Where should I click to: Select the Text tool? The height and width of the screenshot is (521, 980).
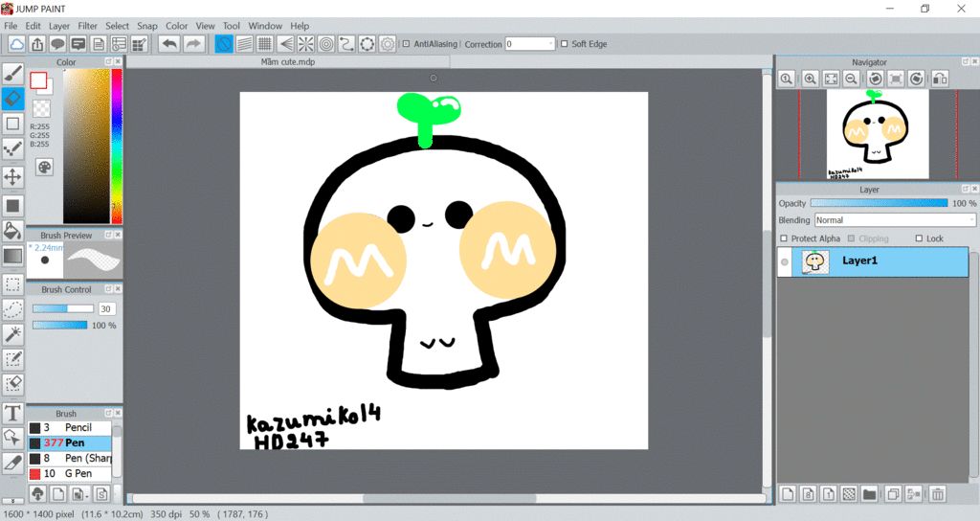click(x=12, y=413)
